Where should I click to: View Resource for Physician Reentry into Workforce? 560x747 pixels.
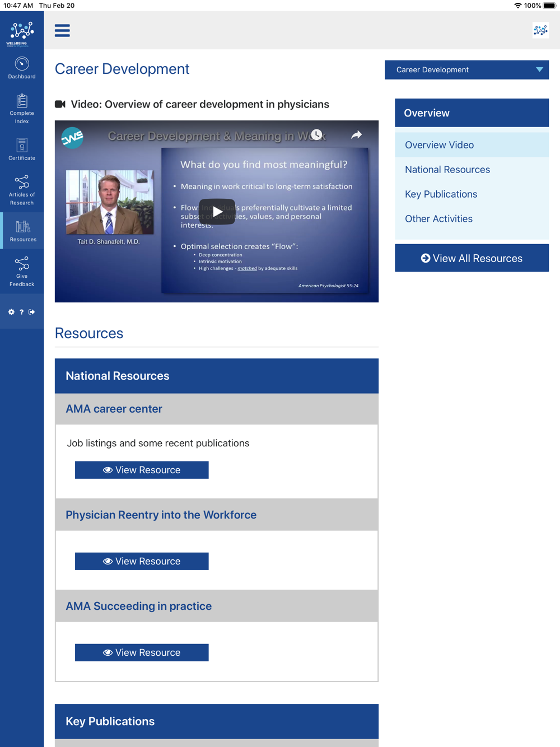142,561
